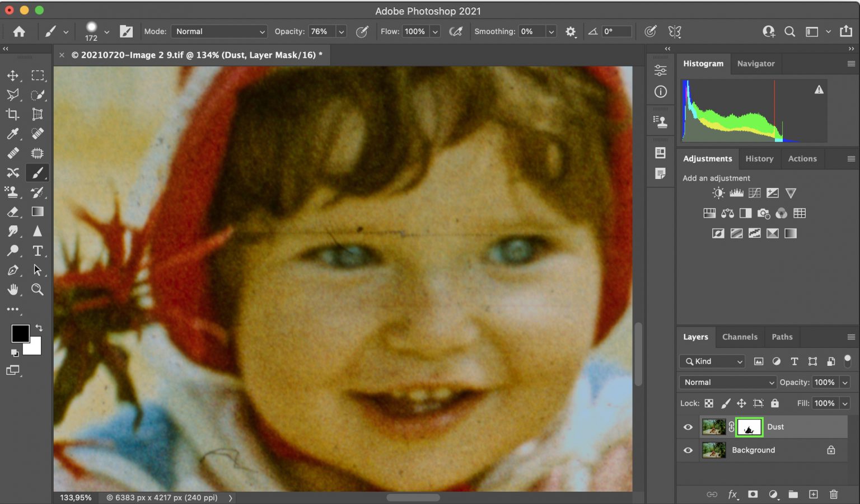Open the History tab
The width and height of the screenshot is (860, 504).
759,159
